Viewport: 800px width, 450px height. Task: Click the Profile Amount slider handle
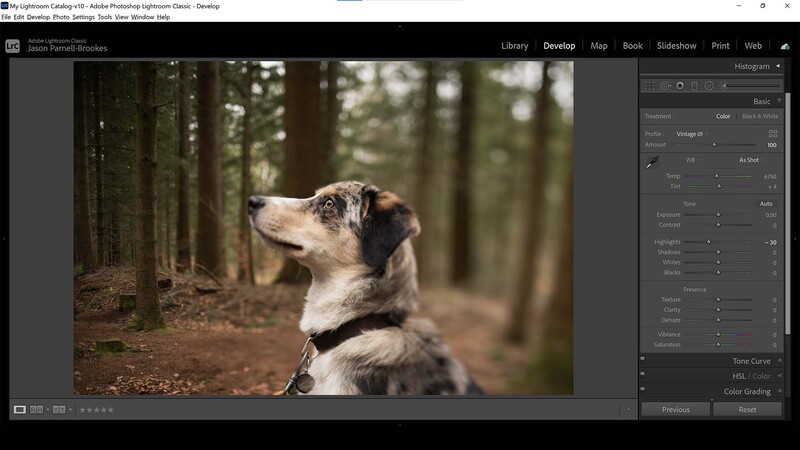(714, 145)
